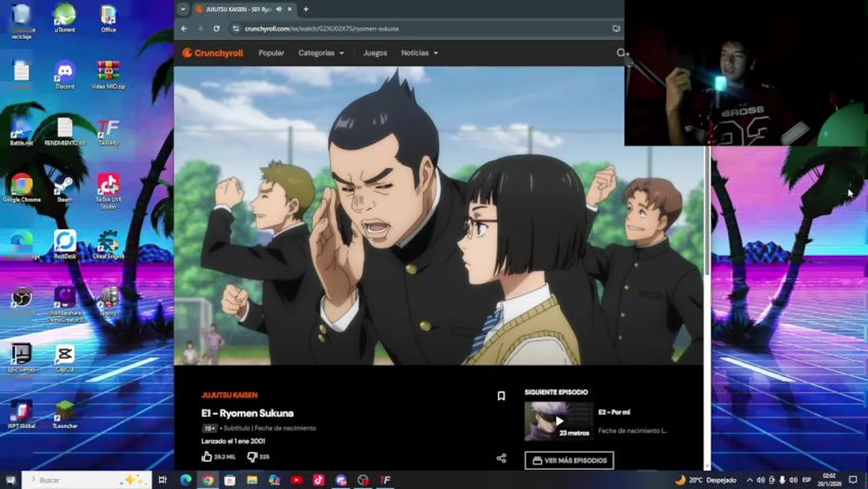Open Wondershare DemoCreator desktop shortcut
868x489 pixels.
[x=65, y=304]
